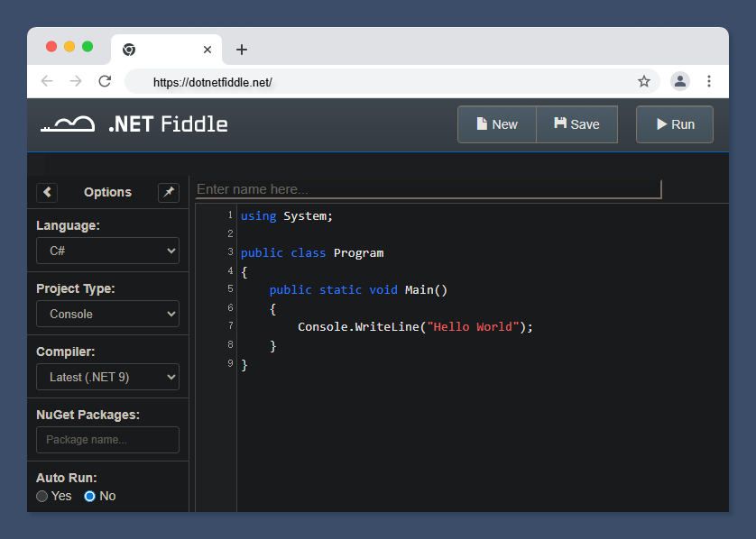Viewport: 756px width, 539px height.
Task: Select the No radio button for Auto Run
Action: point(90,496)
